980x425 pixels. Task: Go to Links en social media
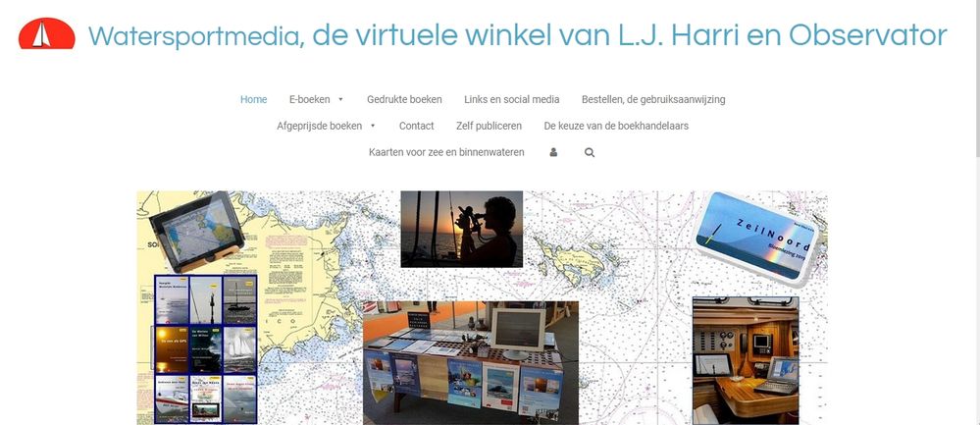[x=512, y=99]
